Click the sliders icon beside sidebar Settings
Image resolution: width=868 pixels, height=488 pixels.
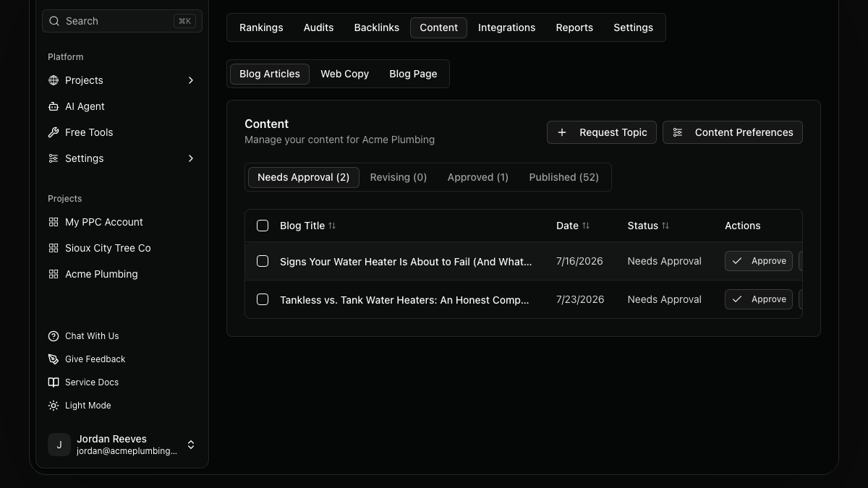[x=54, y=158]
